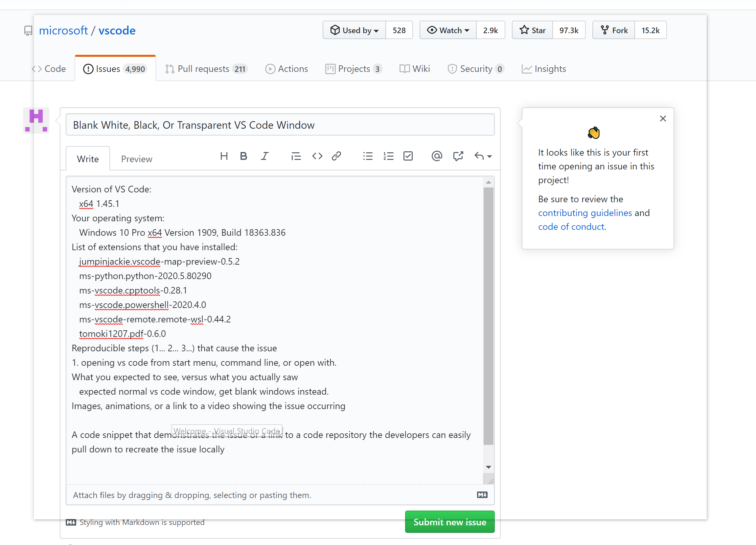Insert a task list checkbox item
756x545 pixels.
pyautogui.click(x=408, y=156)
